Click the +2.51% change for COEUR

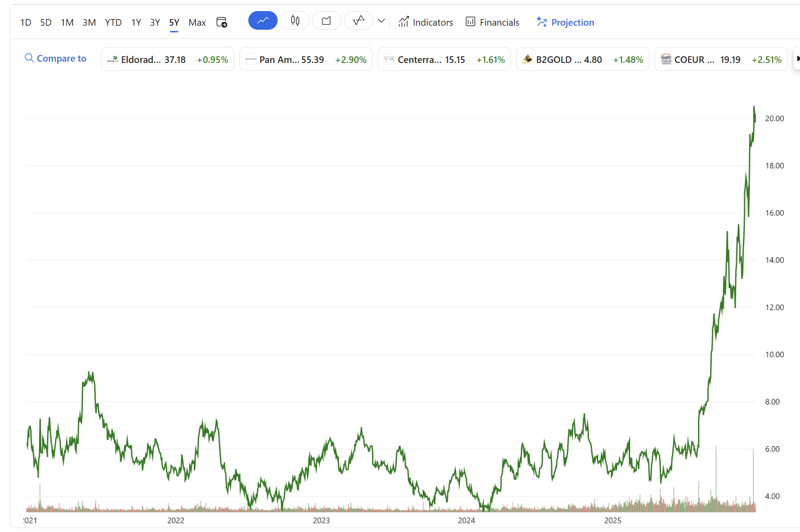pyautogui.click(x=767, y=60)
